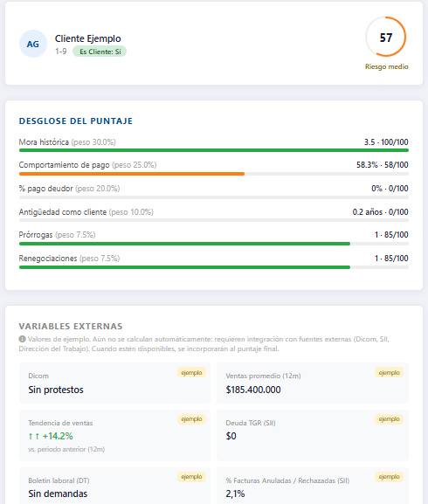The image size is (428, 504).
Task: Click the Prórrogas progress bar
Action: click(214, 244)
